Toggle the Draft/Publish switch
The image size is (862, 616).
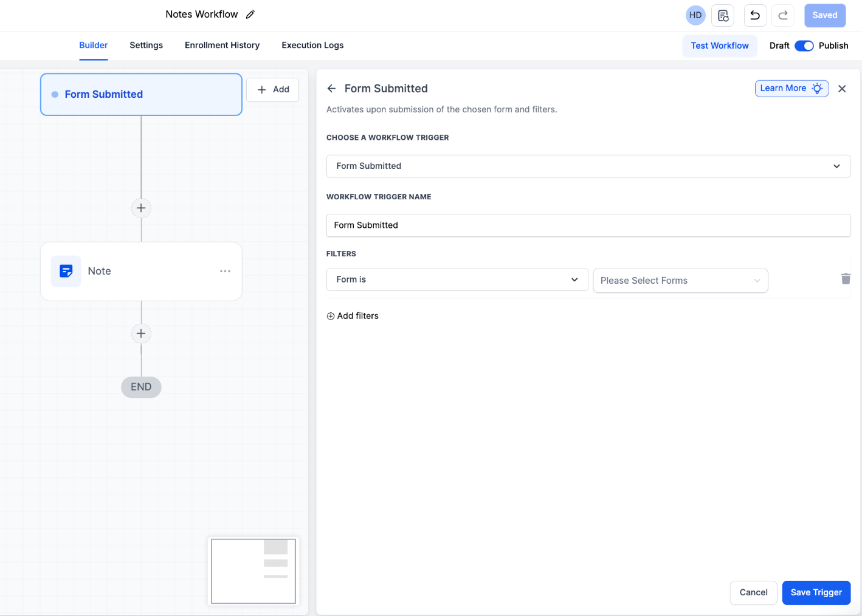(804, 46)
